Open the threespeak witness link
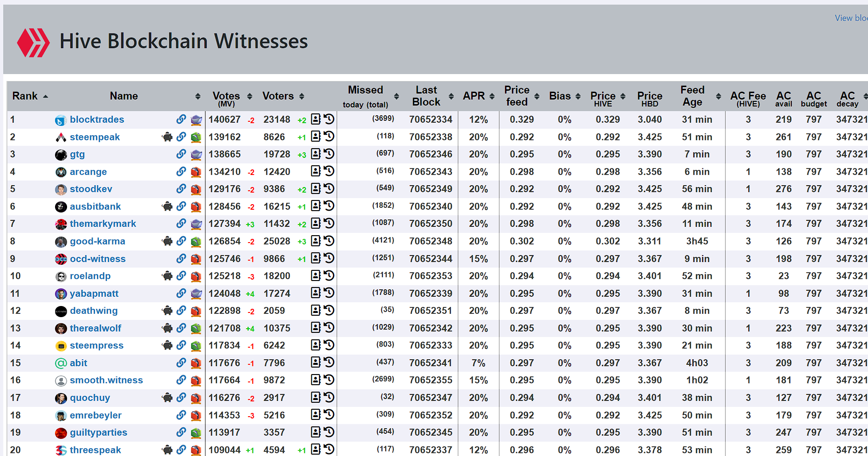 [x=95, y=450]
